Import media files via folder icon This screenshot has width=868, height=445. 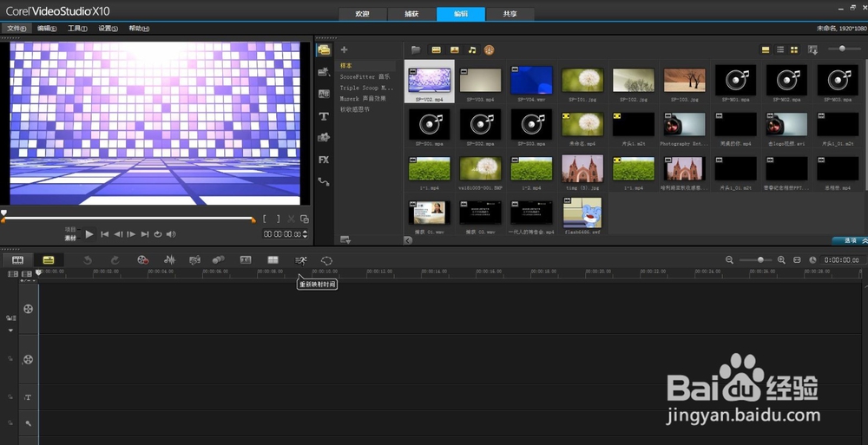coord(416,49)
